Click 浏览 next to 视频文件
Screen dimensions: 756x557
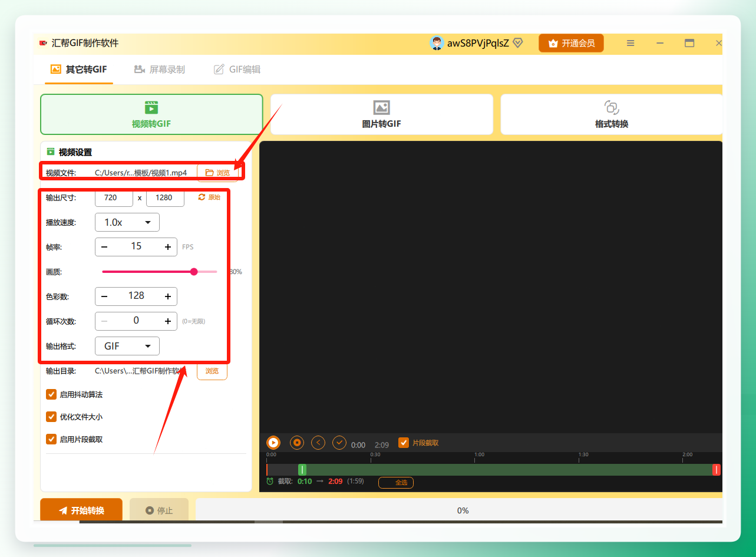(217, 173)
